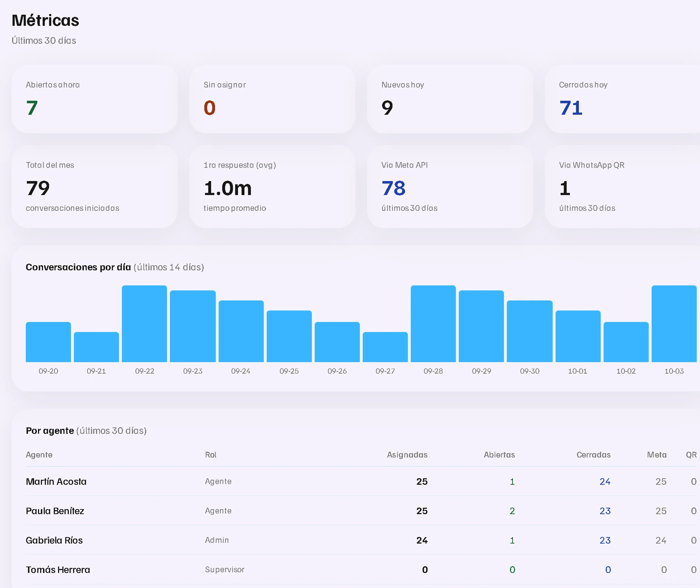Select the 1ra respuesta avg value 1.0m
700x588 pixels.
tap(227, 188)
